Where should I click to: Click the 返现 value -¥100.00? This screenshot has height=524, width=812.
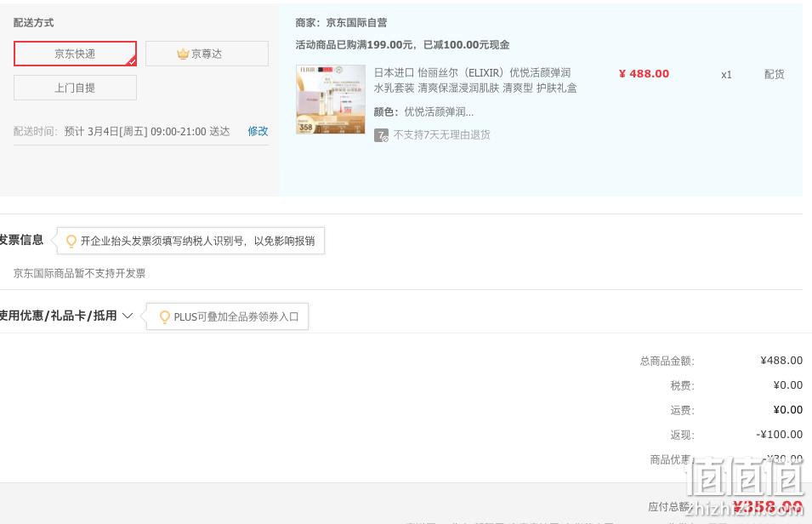coord(780,435)
